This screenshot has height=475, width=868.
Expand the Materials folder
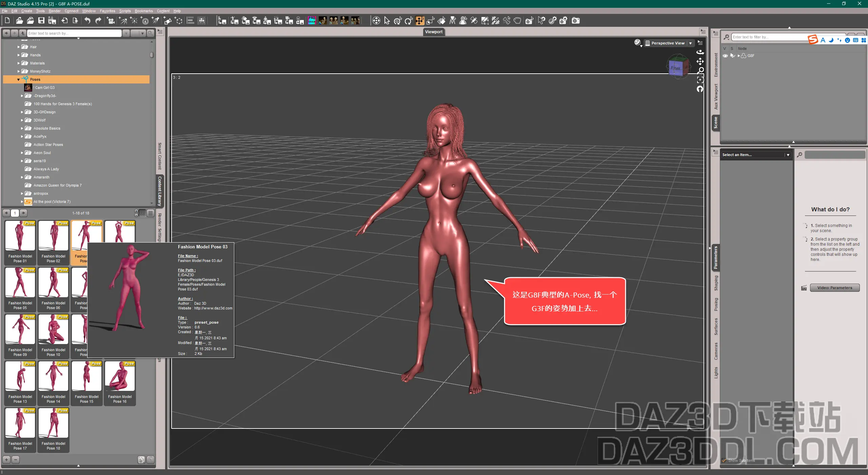(x=18, y=63)
